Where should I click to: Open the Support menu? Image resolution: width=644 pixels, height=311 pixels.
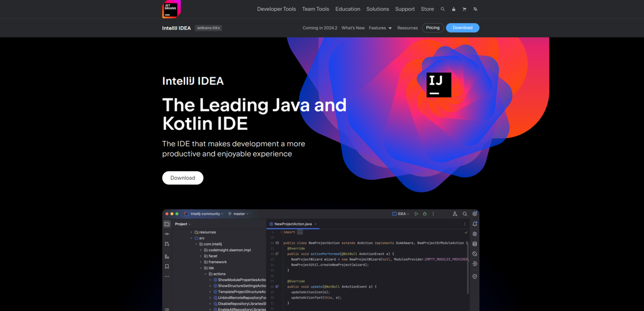tap(405, 9)
